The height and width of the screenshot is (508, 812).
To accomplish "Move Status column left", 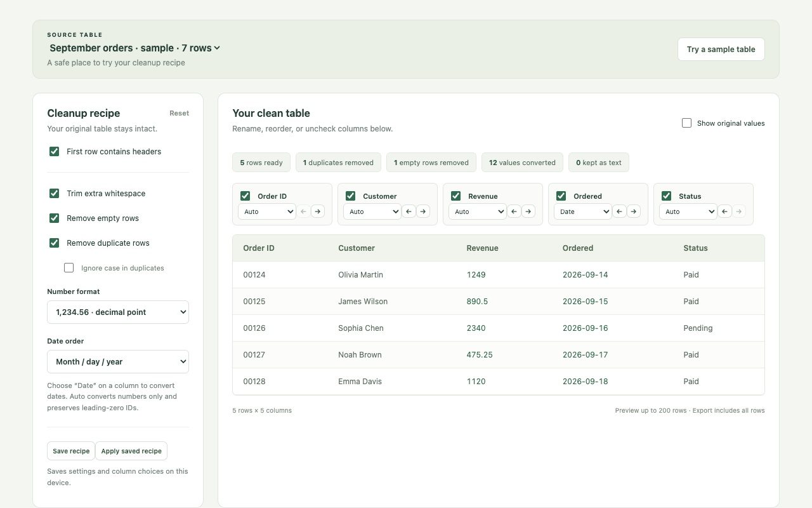I will (x=725, y=211).
